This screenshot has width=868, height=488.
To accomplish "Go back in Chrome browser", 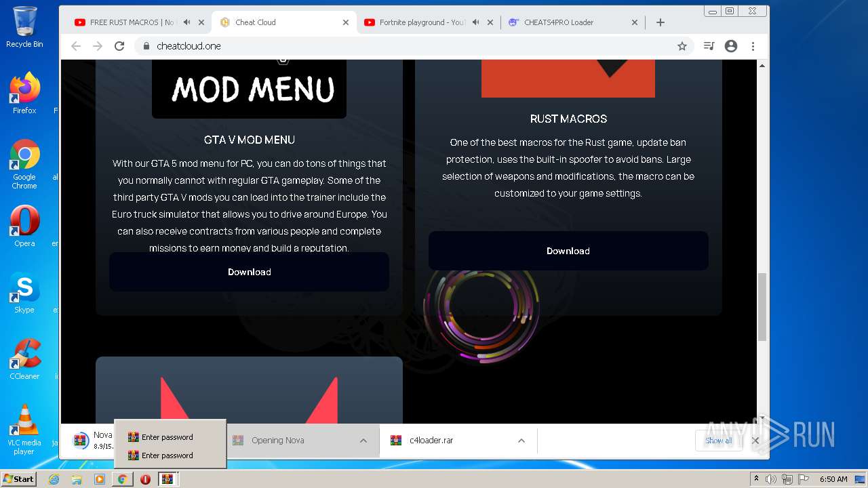I will tap(76, 46).
